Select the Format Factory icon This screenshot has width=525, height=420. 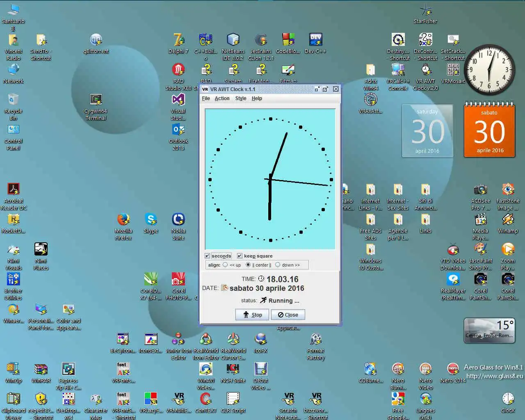click(x=315, y=340)
